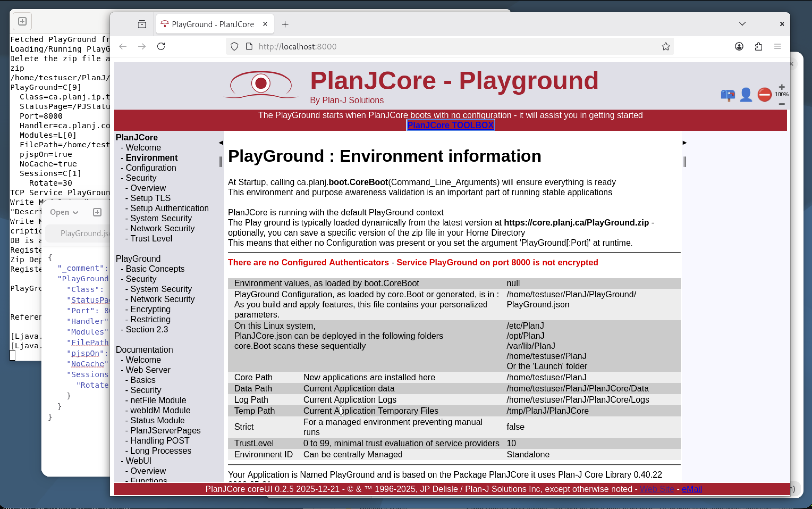812x509 pixels.
Task: Open Basic Concepts under PlayGround
Action: (155, 269)
